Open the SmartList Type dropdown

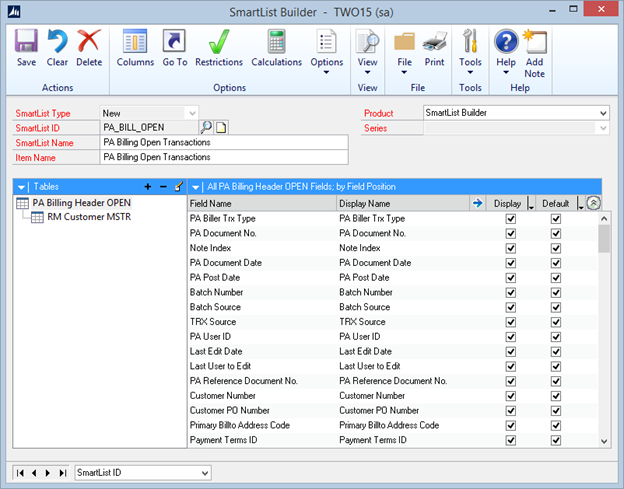pyautogui.click(x=192, y=113)
